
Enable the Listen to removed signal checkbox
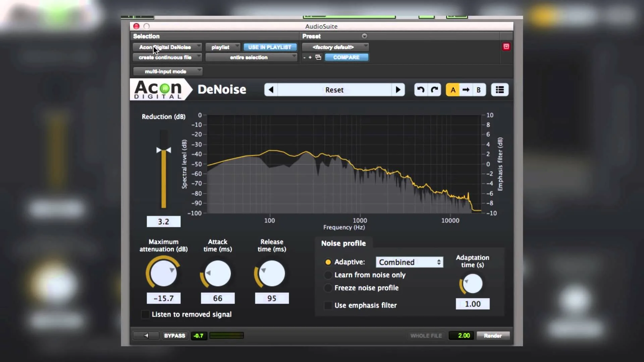pos(145,314)
